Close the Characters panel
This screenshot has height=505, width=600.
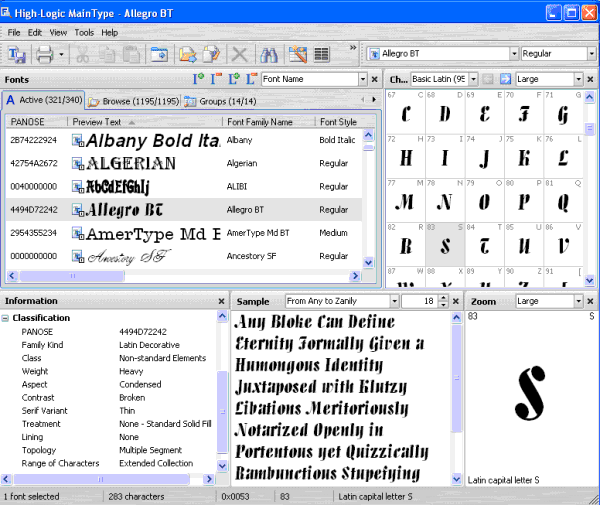pyautogui.click(x=590, y=79)
